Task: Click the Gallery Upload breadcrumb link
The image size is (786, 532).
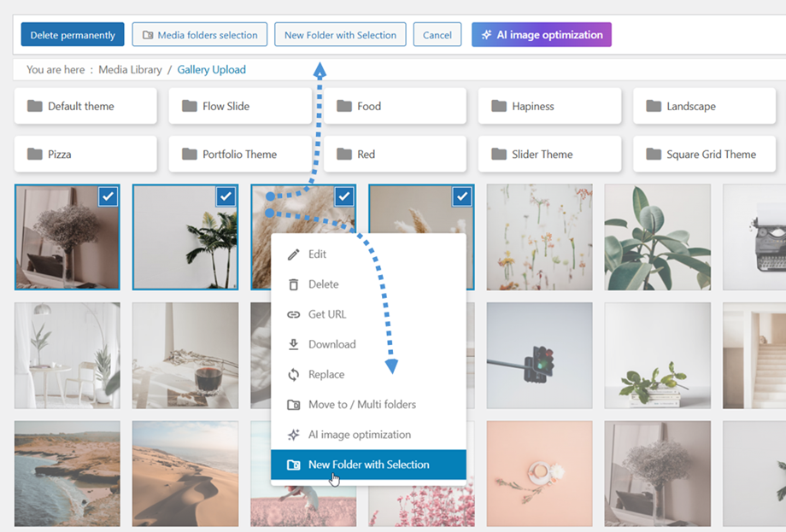Action: pos(211,70)
